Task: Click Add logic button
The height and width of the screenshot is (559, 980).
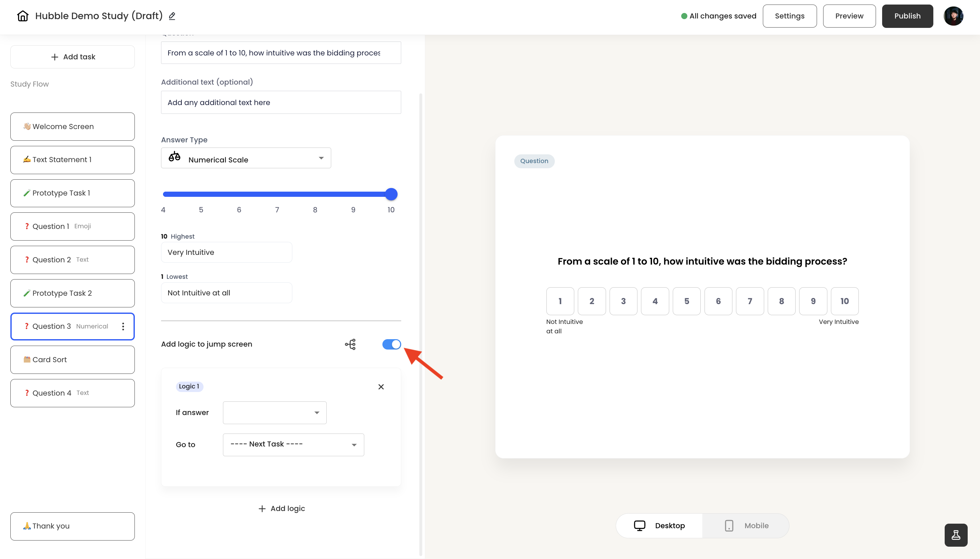Action: (281, 509)
